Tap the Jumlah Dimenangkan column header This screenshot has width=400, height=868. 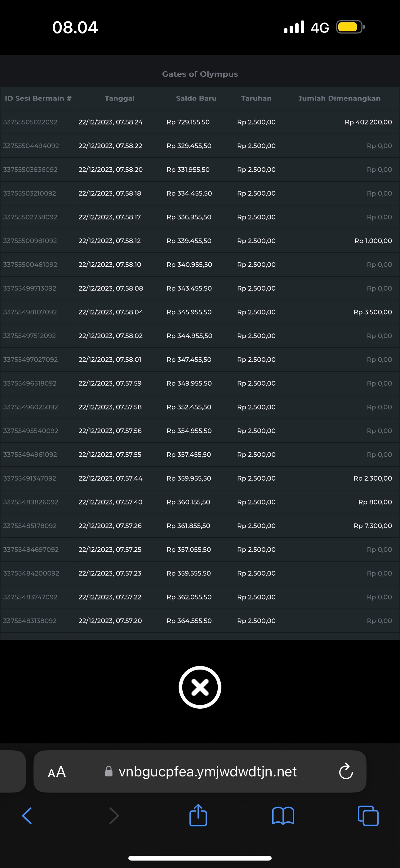coord(339,98)
